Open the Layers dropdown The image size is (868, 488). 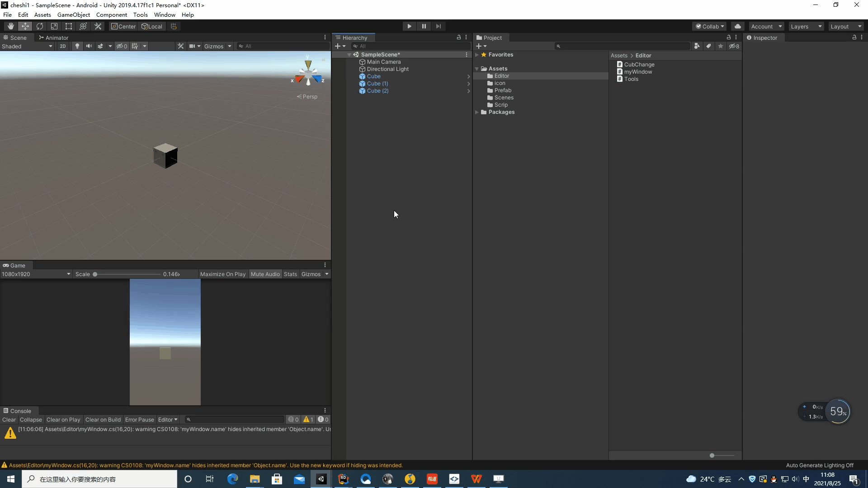pos(806,26)
